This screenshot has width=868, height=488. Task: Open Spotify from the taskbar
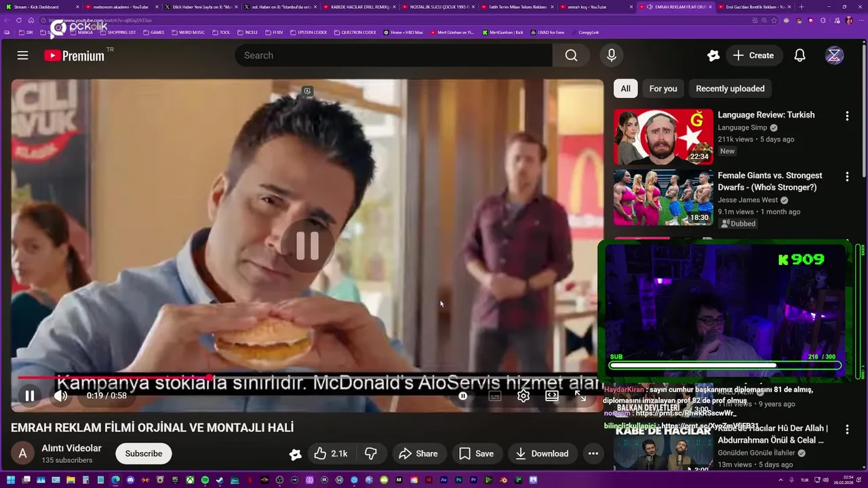coord(205,480)
